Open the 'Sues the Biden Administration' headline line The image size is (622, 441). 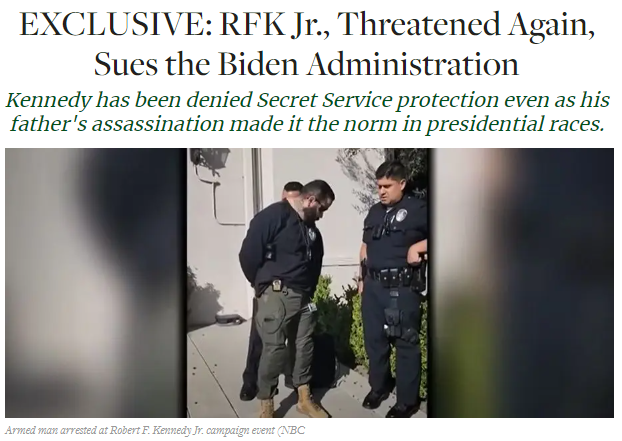tap(306, 64)
